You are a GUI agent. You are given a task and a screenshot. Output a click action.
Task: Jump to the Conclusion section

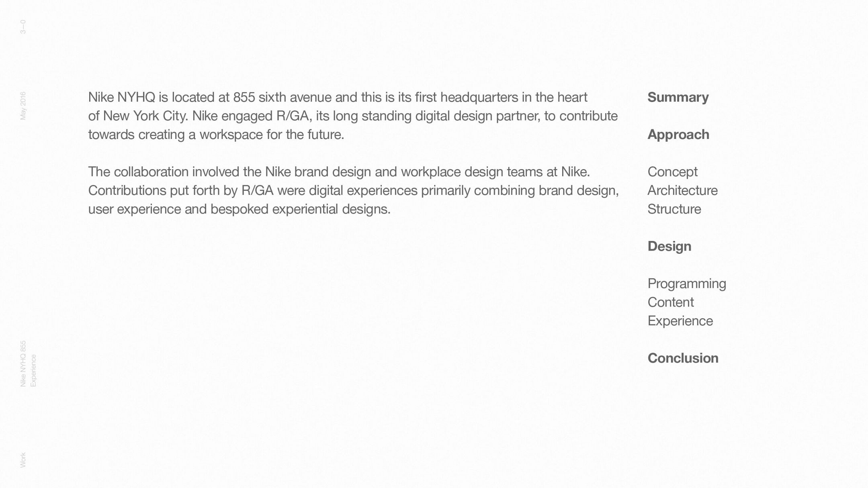click(683, 358)
